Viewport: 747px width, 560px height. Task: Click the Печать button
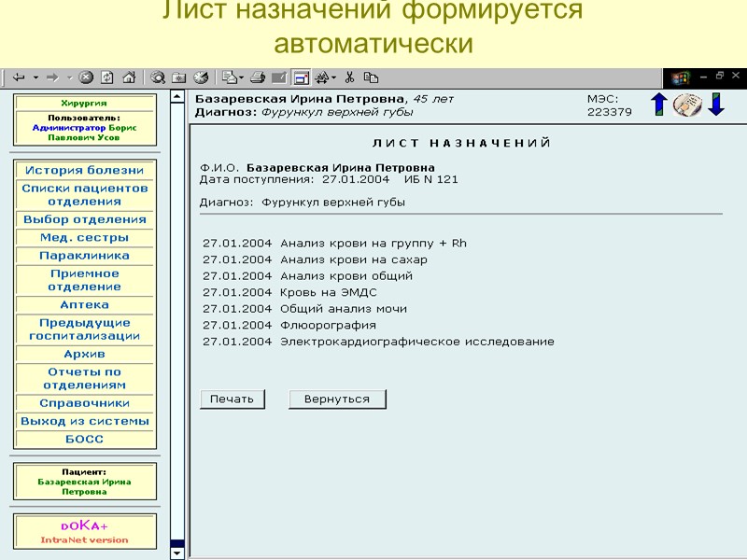tap(232, 399)
